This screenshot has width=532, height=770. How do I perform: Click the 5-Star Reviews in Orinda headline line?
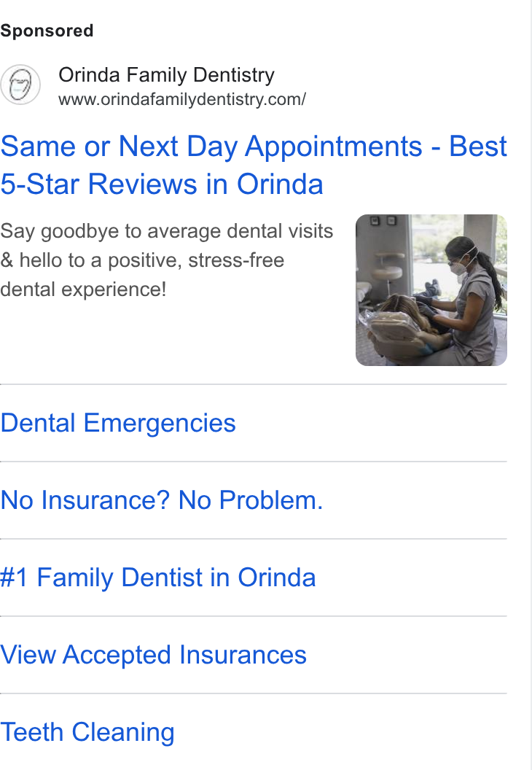tap(162, 184)
